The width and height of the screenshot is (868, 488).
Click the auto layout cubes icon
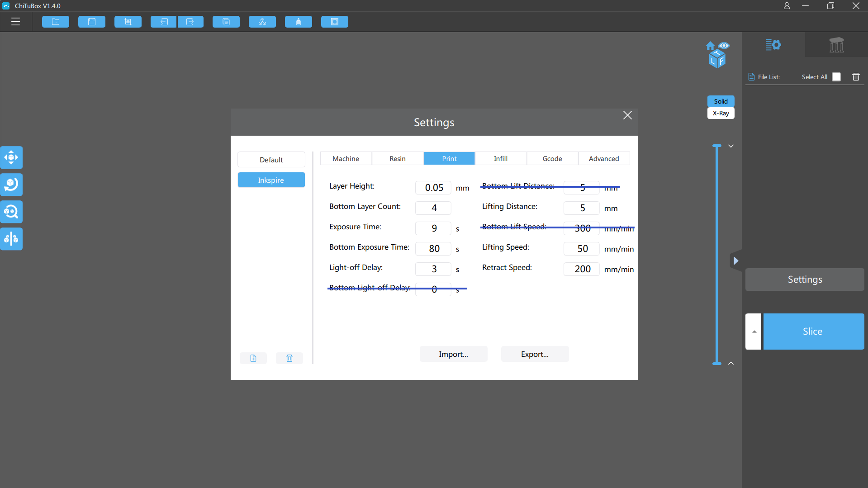(x=262, y=22)
